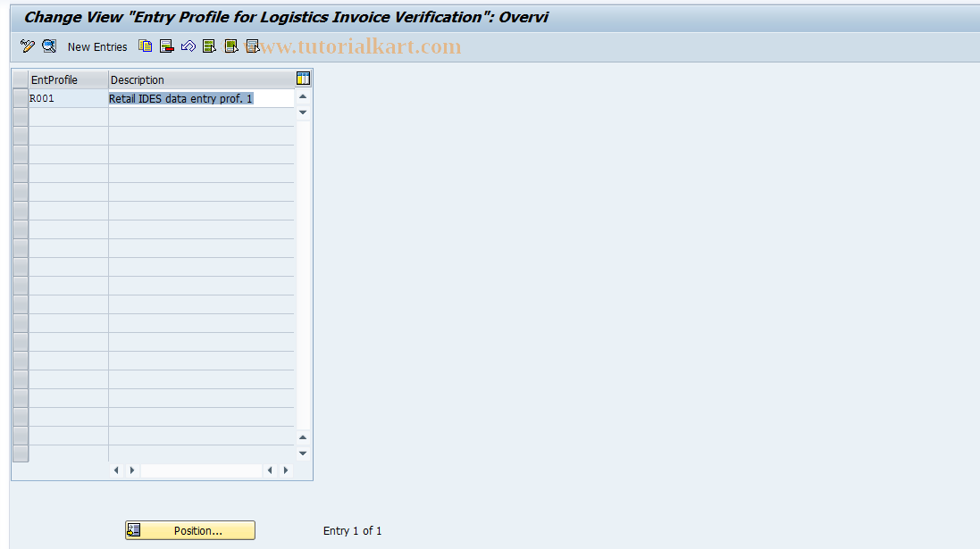Click the page-up arrow near table bottom
Viewport: 980px width, 549px height.
pos(303,437)
